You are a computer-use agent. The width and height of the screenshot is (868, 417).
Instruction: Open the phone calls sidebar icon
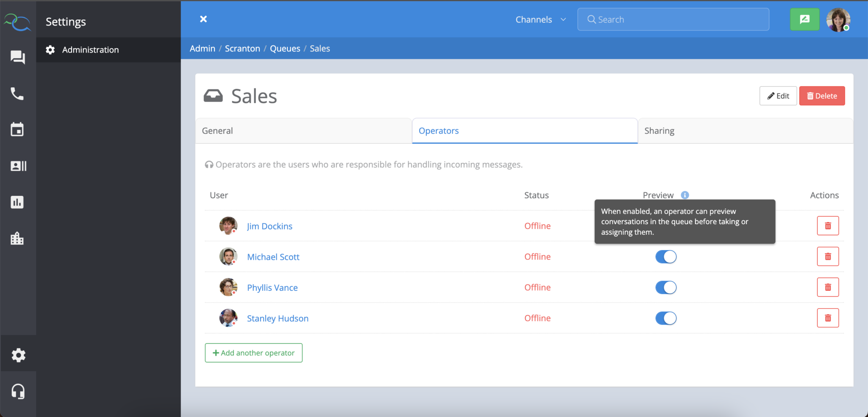pos(17,94)
